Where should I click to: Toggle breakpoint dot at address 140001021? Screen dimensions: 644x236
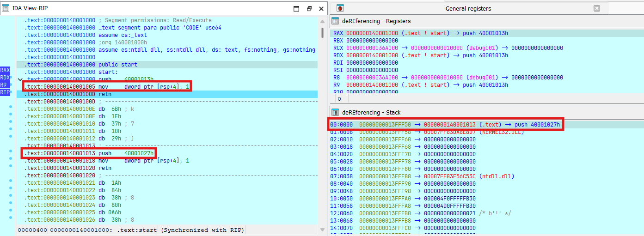[11, 183]
